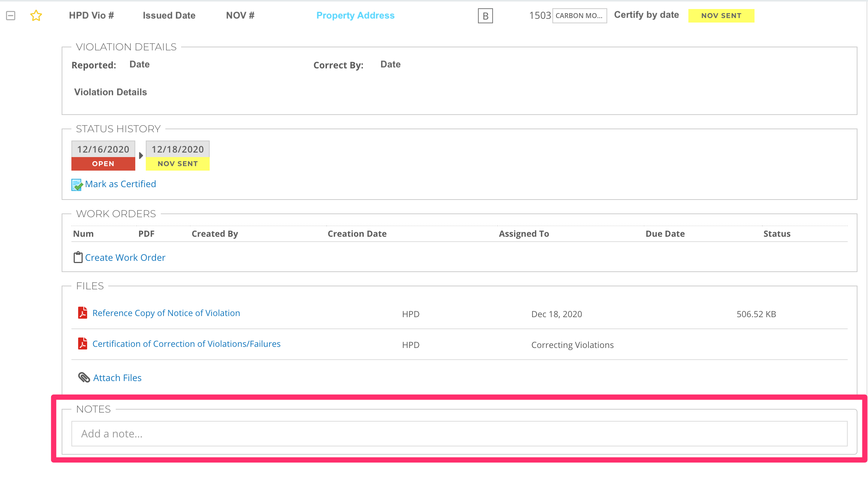868x478 pixels.
Task: Click the clipboard icon for work order
Action: coord(78,257)
